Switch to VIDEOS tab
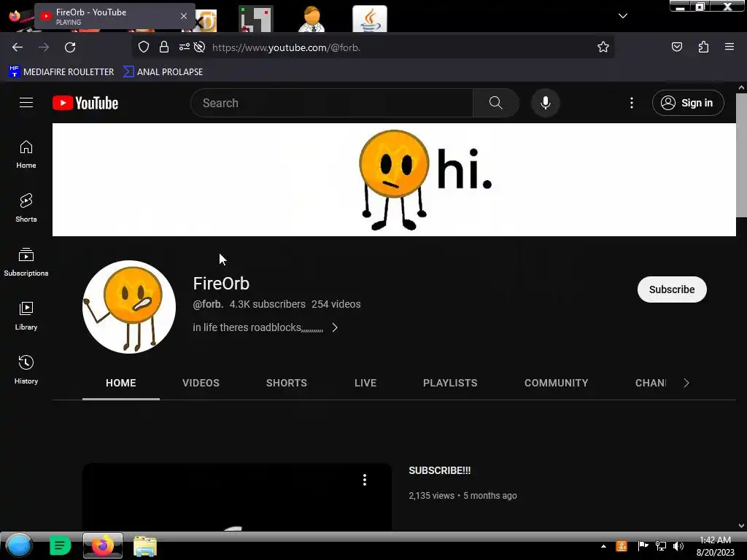The image size is (747, 560). 201,383
